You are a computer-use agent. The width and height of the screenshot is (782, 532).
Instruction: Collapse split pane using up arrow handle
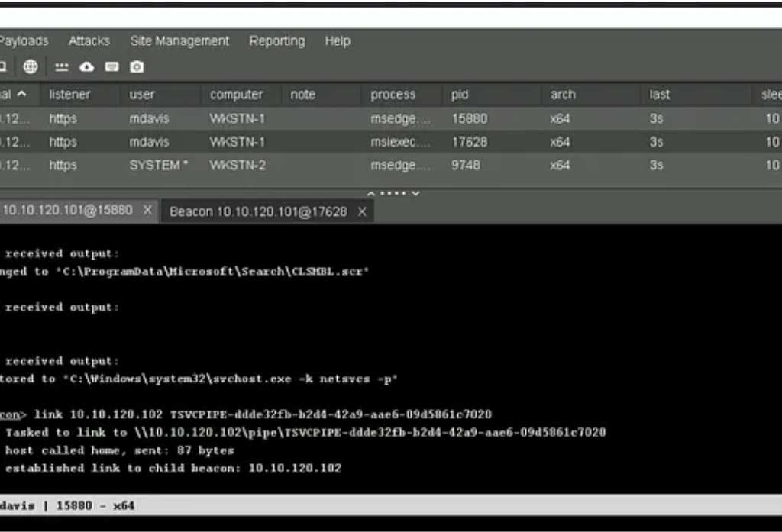tap(371, 193)
